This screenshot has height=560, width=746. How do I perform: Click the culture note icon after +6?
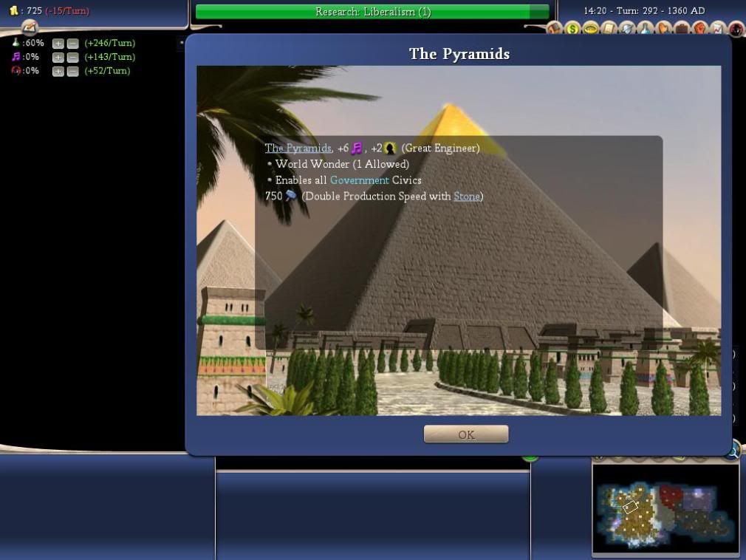(x=356, y=148)
